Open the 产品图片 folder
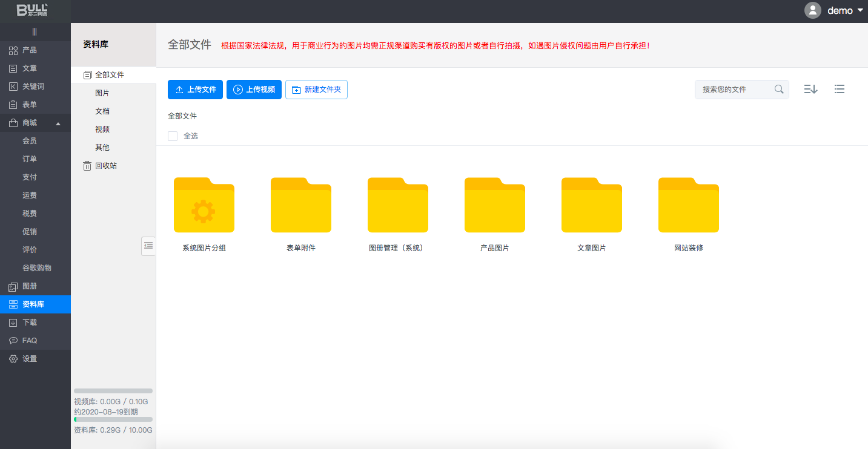 click(x=494, y=206)
